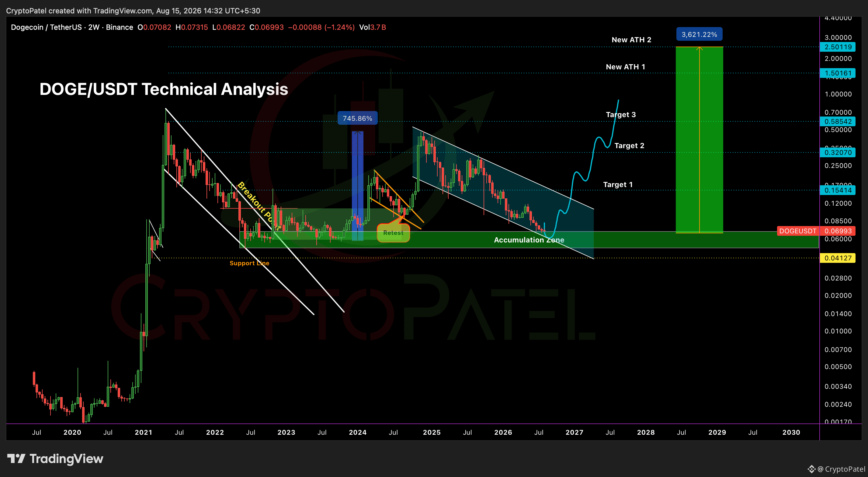The width and height of the screenshot is (868, 477).
Task: Click 2029 on the time axis
Action: point(717,433)
